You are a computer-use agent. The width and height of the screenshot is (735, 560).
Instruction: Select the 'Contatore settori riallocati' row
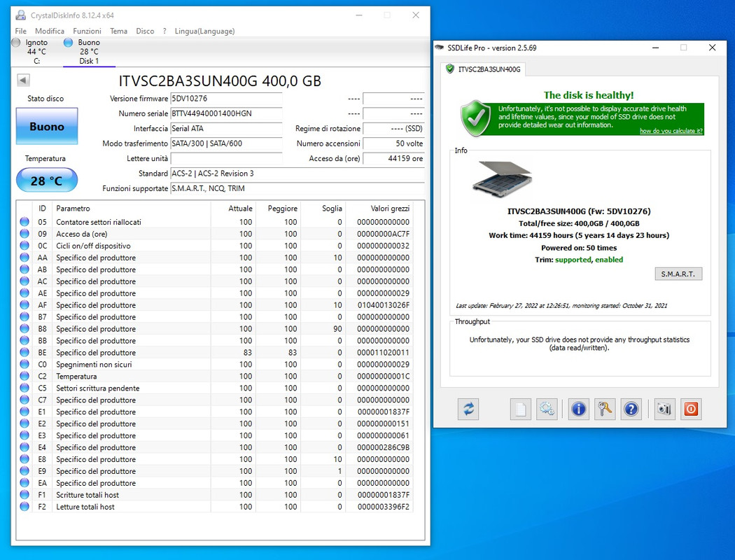click(215, 222)
